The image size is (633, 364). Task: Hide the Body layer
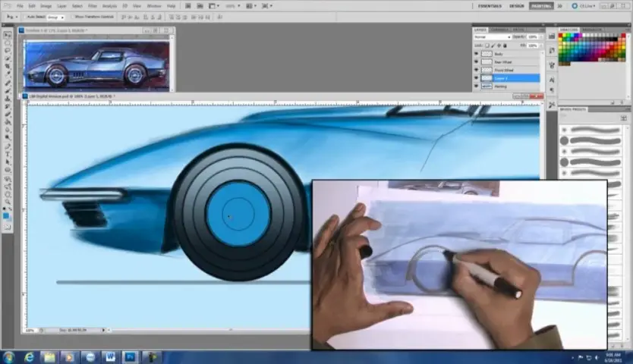[x=476, y=54]
